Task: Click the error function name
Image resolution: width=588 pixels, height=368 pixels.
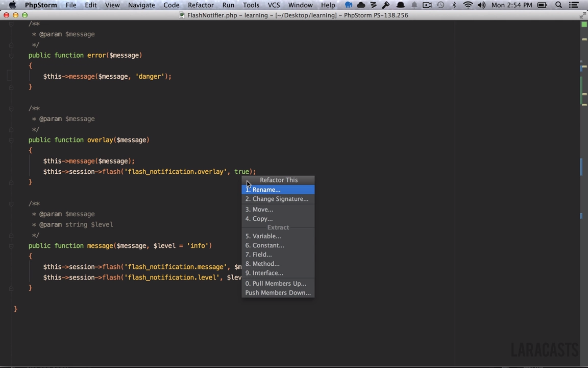Action: tap(96, 55)
